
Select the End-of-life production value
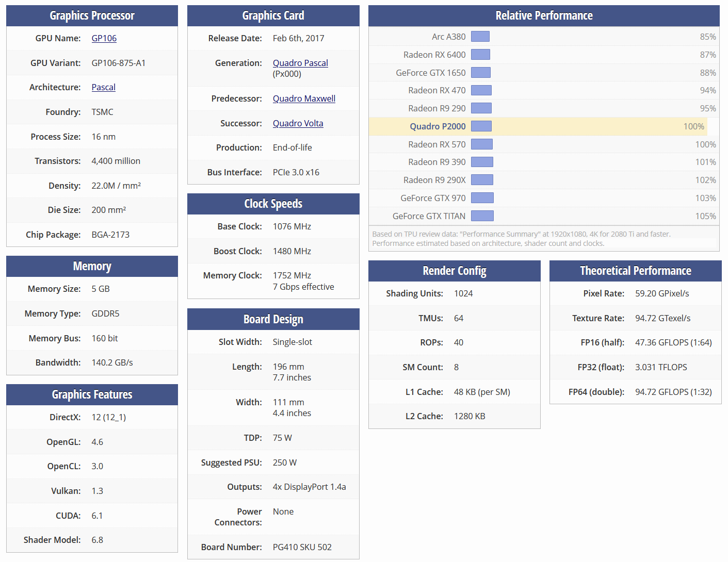[x=292, y=147]
